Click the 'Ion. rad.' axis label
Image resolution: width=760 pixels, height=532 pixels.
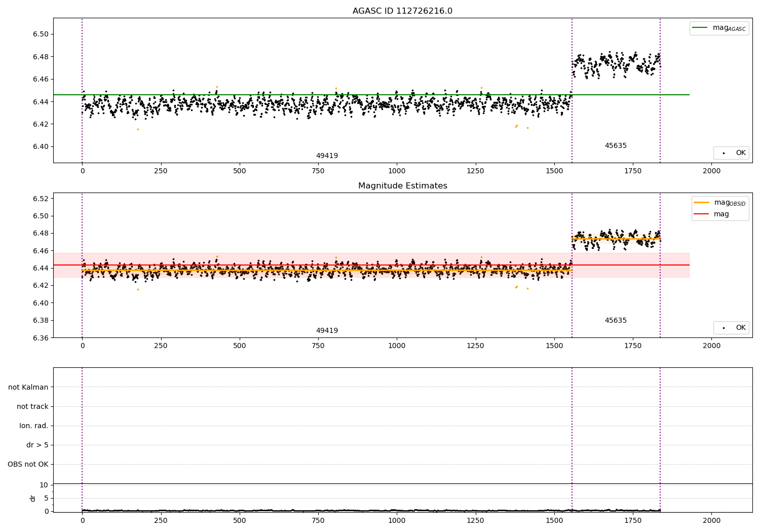[34, 426]
